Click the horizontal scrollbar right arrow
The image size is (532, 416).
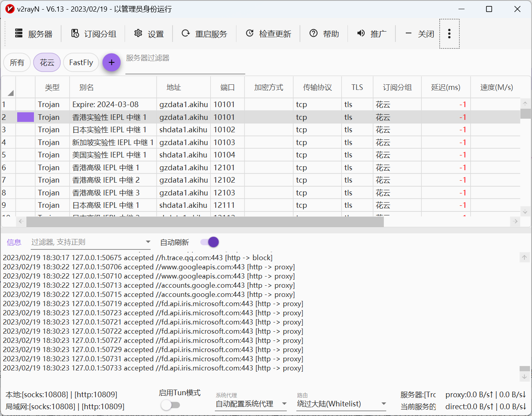[515, 221]
